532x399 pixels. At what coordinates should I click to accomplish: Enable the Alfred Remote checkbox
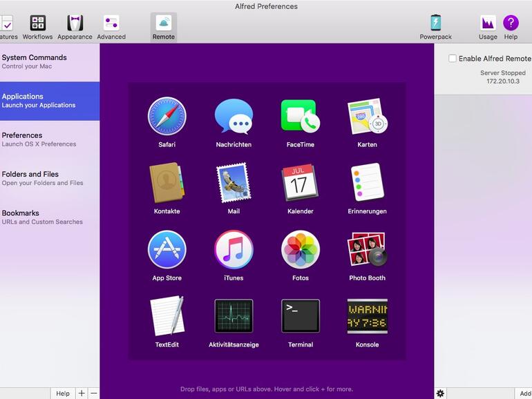click(453, 58)
